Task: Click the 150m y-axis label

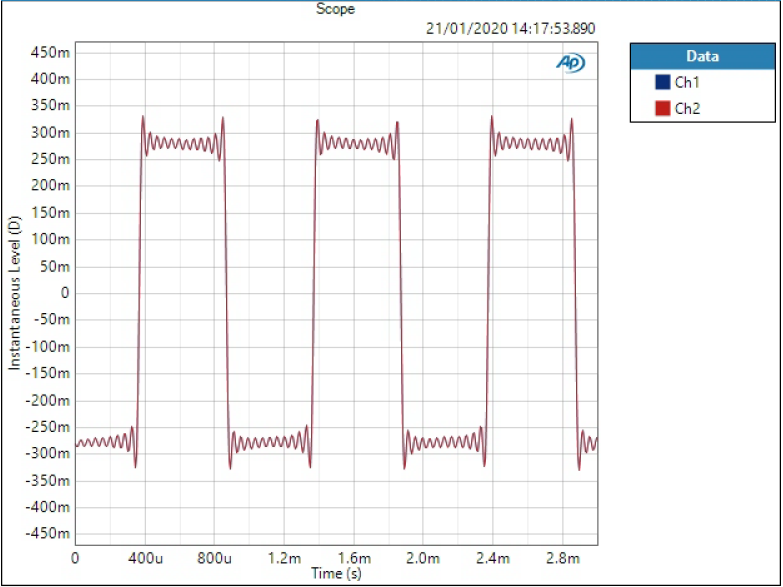Action: (x=50, y=213)
